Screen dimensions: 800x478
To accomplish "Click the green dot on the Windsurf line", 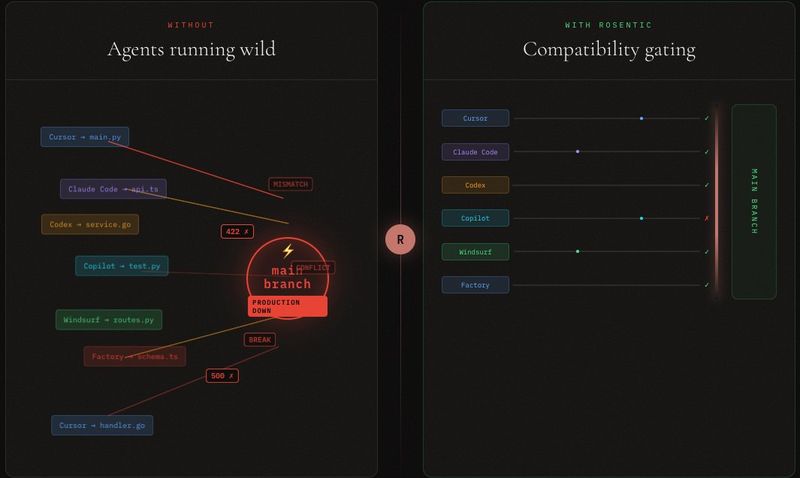I will [578, 251].
